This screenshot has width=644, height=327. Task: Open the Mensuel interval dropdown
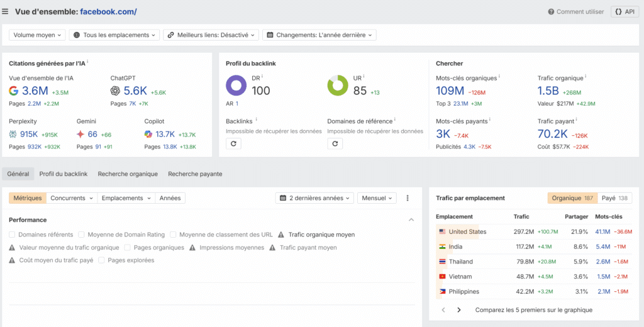377,198
